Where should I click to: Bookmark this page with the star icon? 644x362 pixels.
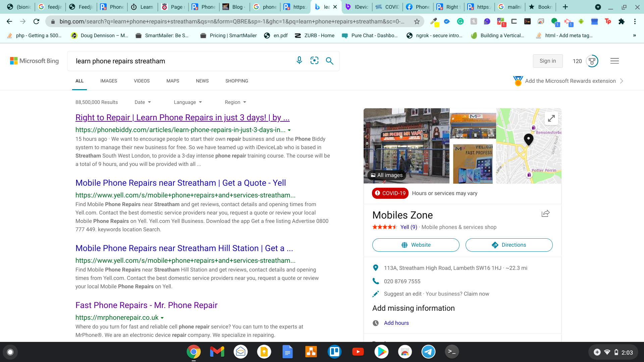[417, 21]
